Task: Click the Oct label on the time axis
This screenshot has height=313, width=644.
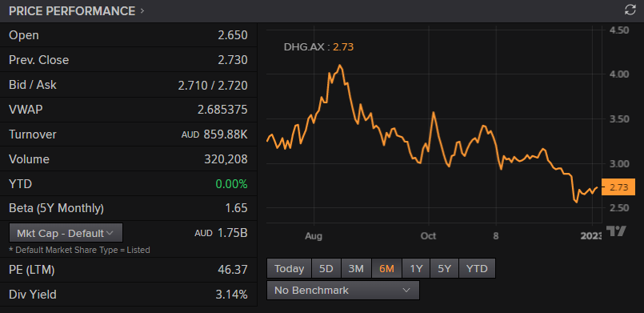Action: coord(428,236)
